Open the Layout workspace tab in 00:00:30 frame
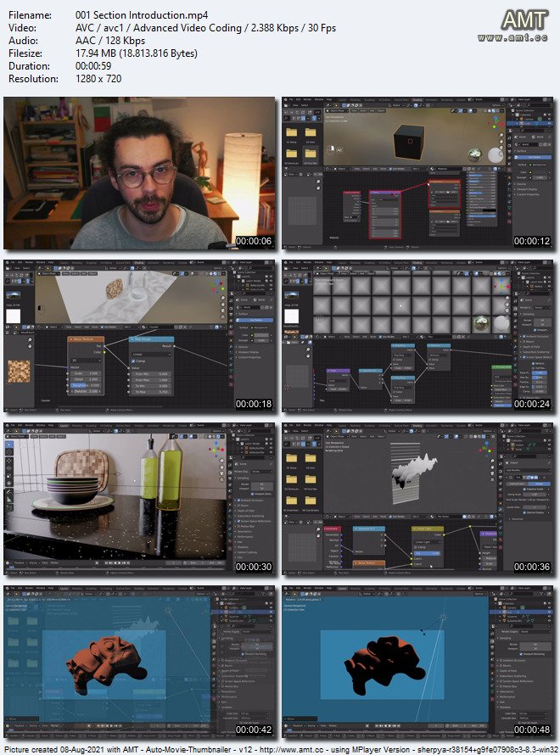560x755 pixels. [64, 426]
